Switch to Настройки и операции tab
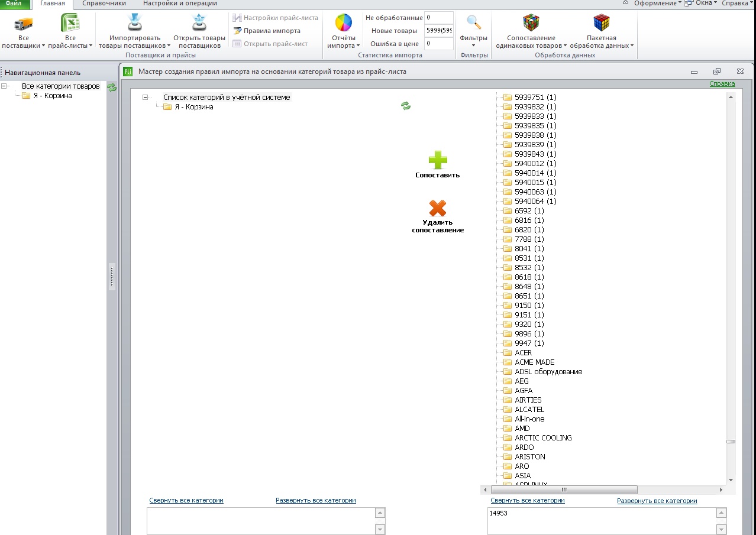The width and height of the screenshot is (756, 535). coord(180,4)
